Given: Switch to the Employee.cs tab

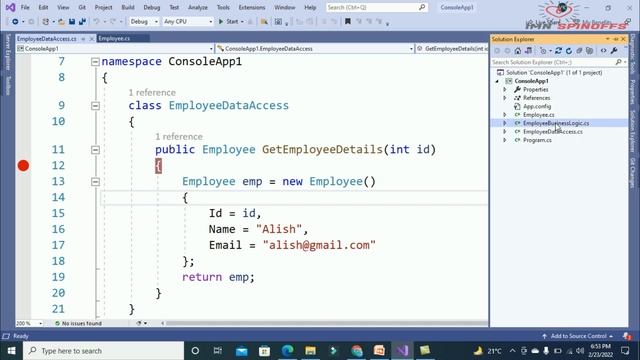Looking at the screenshot, I should tap(114, 39).
